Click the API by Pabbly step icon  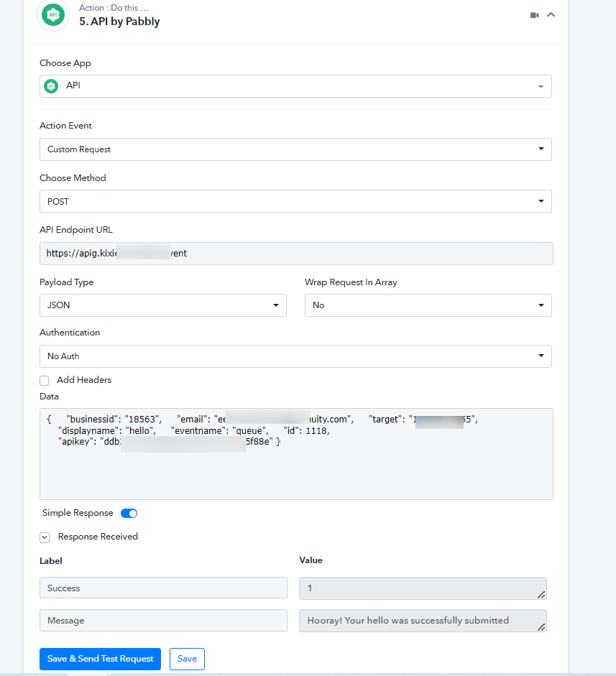click(53, 15)
